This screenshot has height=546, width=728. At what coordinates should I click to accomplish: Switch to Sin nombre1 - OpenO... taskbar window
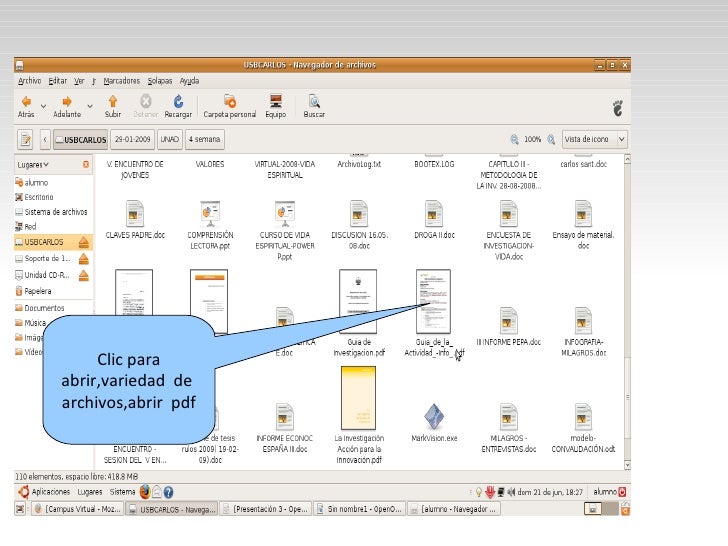(x=359, y=509)
